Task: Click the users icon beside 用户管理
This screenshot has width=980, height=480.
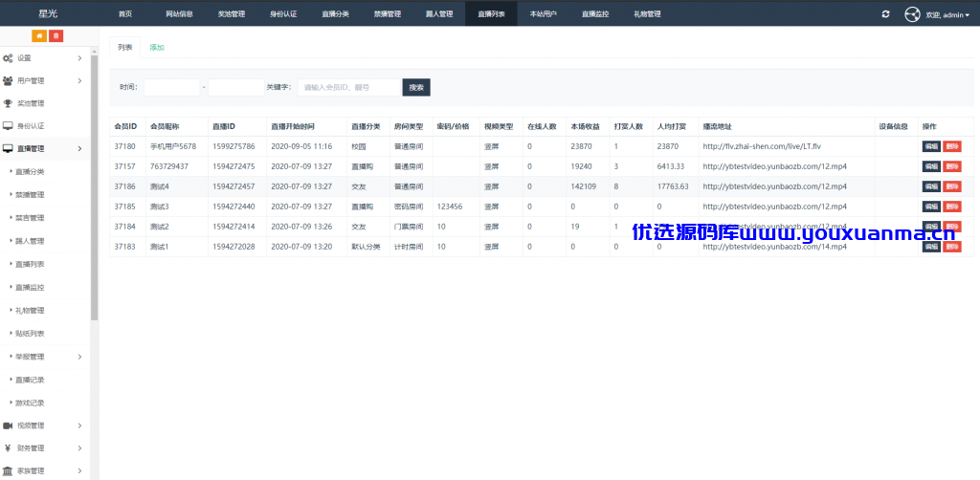Action: pos(8,80)
